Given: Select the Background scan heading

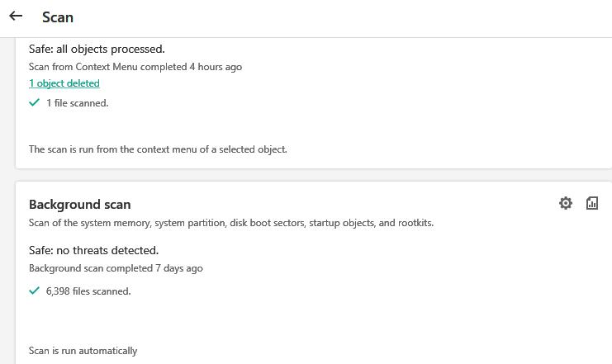Looking at the screenshot, I should tap(79, 205).
